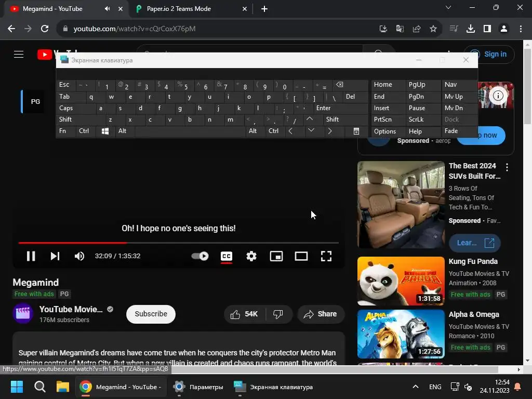Switch to theater mode
Viewport: 532px width, 399px height.
(301, 256)
